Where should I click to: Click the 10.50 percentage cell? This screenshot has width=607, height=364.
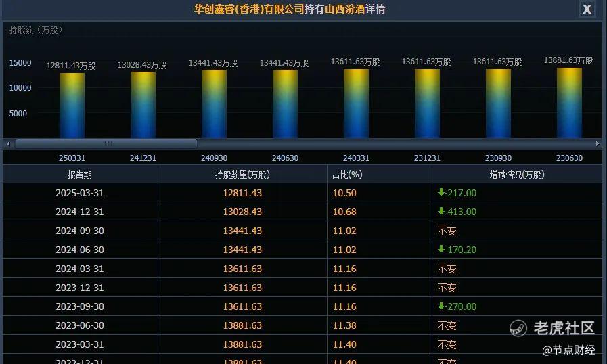click(344, 193)
